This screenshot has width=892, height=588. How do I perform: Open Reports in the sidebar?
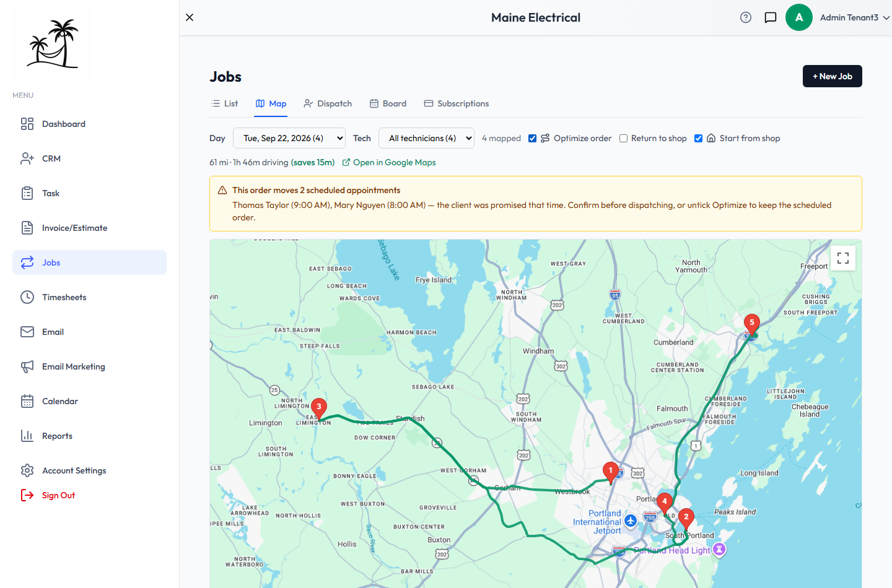click(89, 436)
